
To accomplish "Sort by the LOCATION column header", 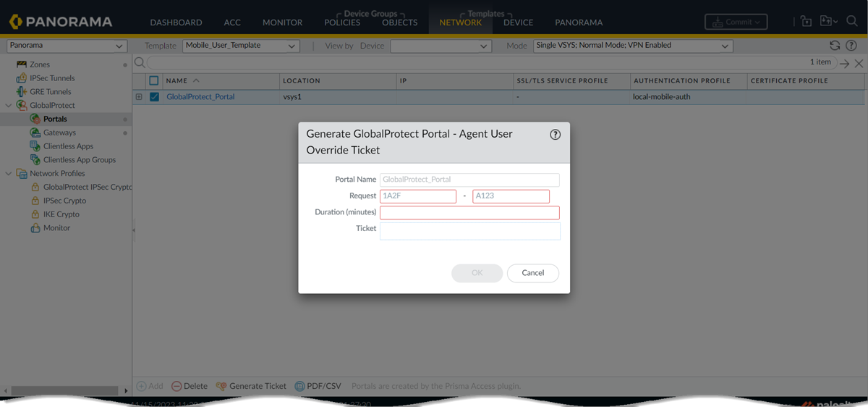I will [x=338, y=80].
